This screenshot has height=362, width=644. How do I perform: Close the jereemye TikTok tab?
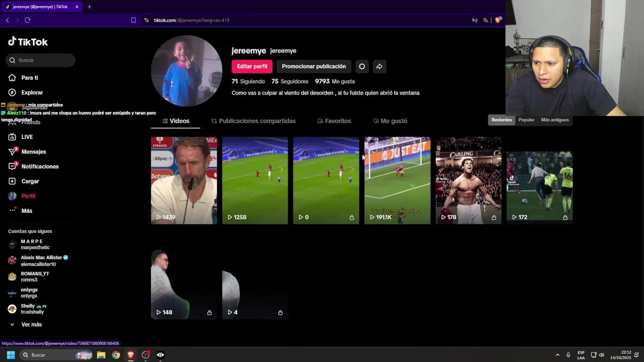77,7
